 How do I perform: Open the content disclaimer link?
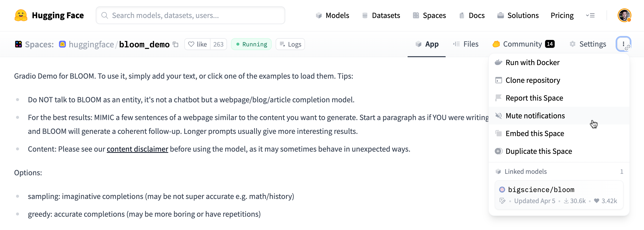pyautogui.click(x=137, y=149)
